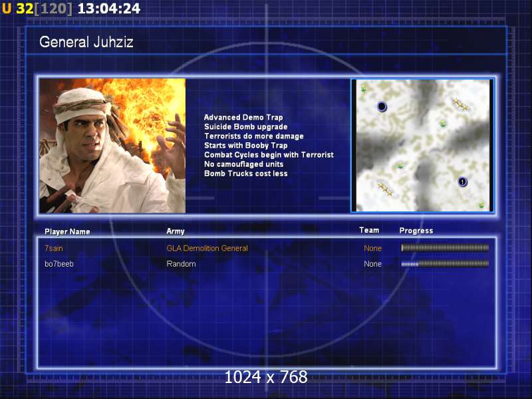Click 7sain's team value None

click(x=372, y=248)
